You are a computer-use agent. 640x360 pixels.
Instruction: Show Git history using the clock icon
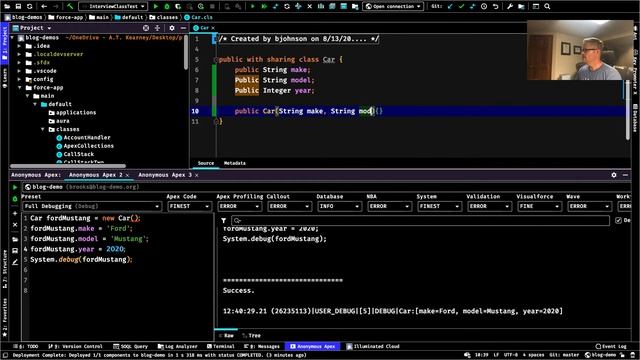point(484,7)
